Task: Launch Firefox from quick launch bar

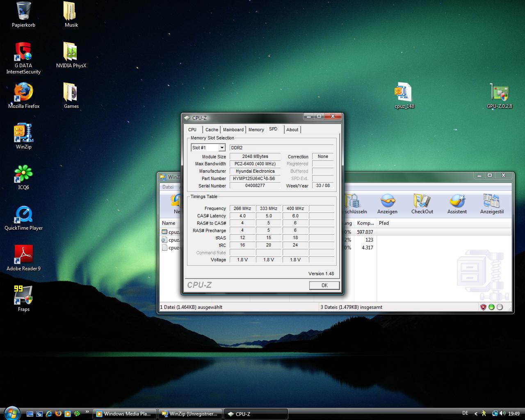Action: pyautogui.click(x=58, y=414)
